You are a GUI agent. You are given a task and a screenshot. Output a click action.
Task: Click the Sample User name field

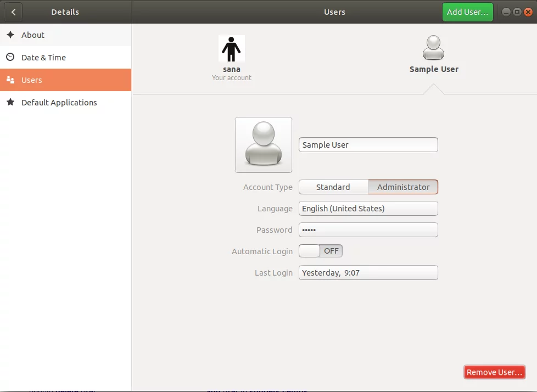click(368, 145)
